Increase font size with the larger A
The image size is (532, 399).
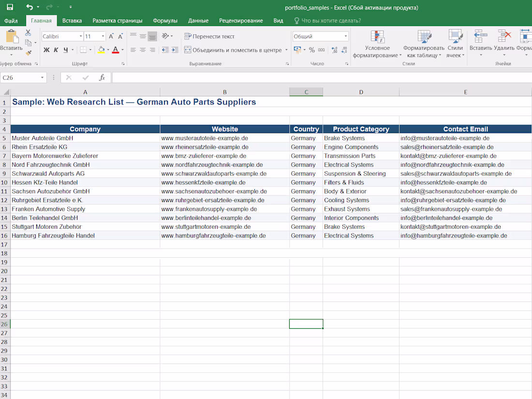(111, 36)
